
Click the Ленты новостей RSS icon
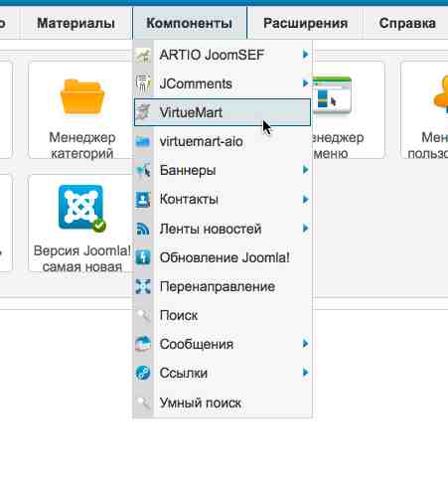(143, 229)
